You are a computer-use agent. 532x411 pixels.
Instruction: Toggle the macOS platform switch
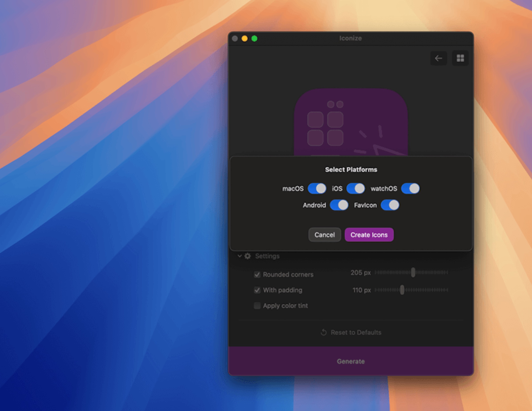click(x=317, y=189)
